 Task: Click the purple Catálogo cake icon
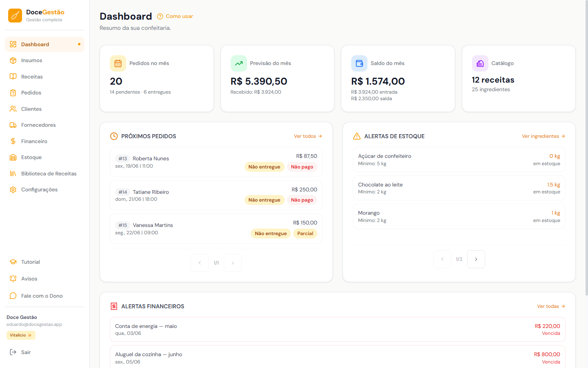tap(480, 63)
